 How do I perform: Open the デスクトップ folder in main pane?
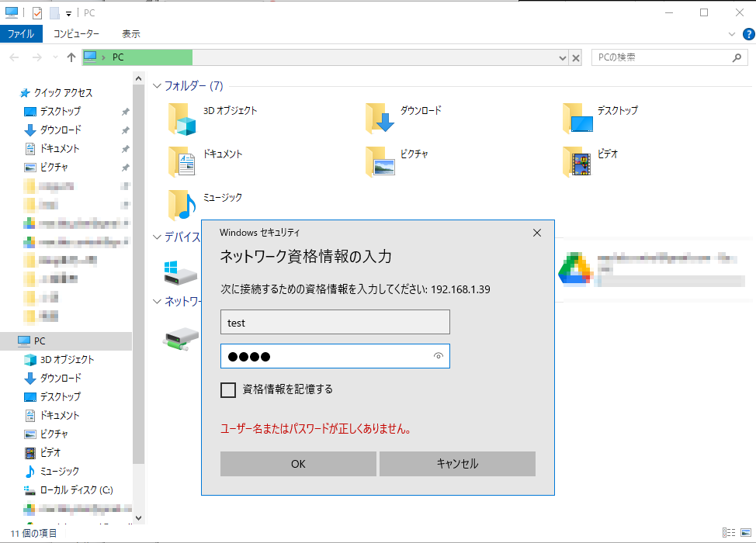point(577,118)
